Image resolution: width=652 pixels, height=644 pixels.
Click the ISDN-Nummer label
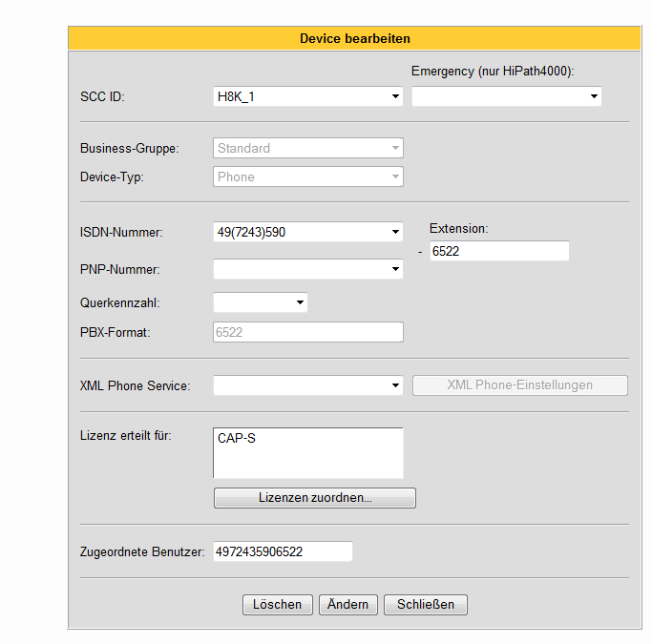(x=121, y=232)
